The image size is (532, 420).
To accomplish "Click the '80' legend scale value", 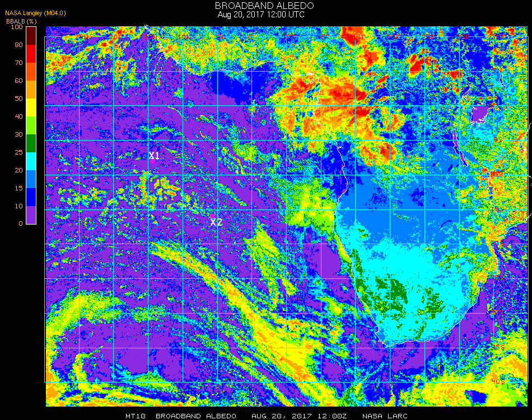I will click(18, 45).
